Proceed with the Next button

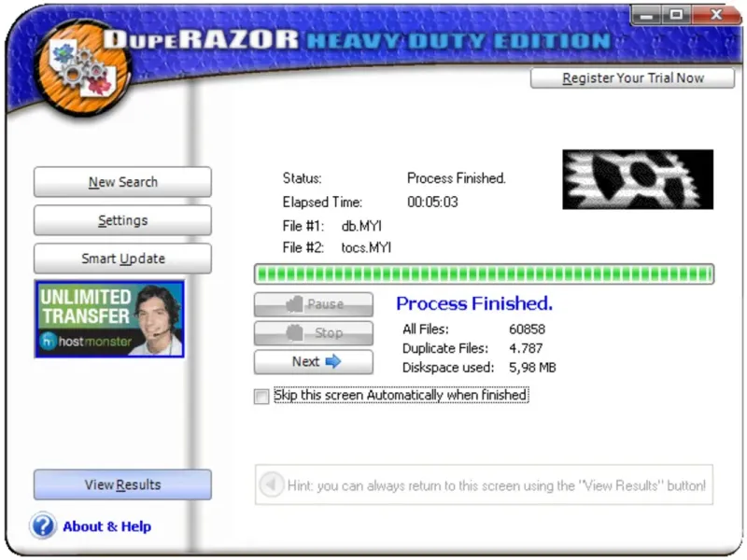314,362
